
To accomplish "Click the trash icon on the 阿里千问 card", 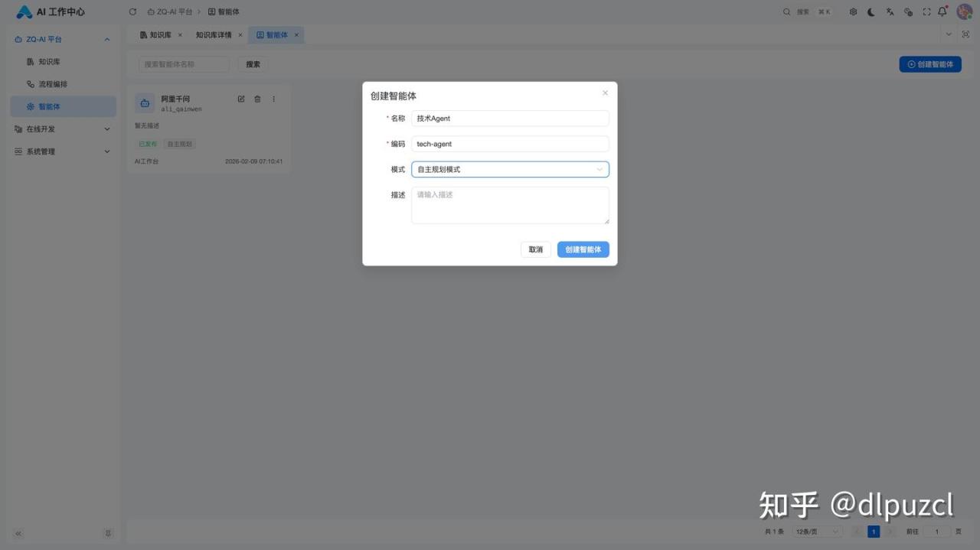I will (257, 99).
